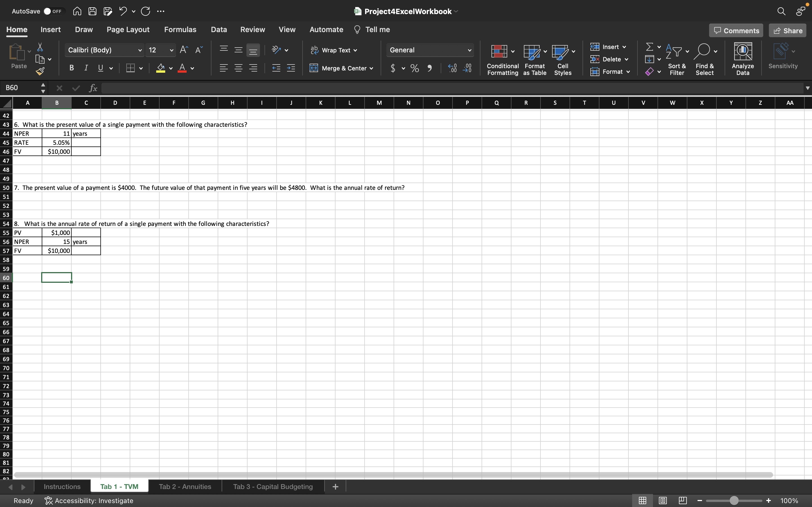Click the Increase Indent icon

(291, 68)
